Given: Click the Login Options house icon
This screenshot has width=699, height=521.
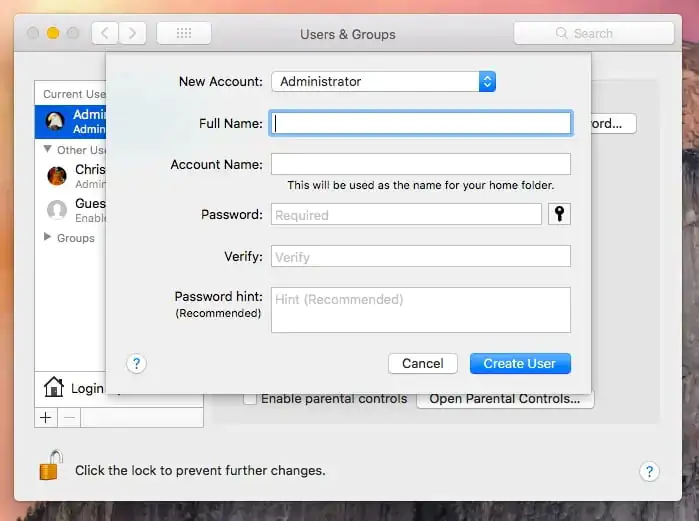Looking at the screenshot, I should 53,386.
